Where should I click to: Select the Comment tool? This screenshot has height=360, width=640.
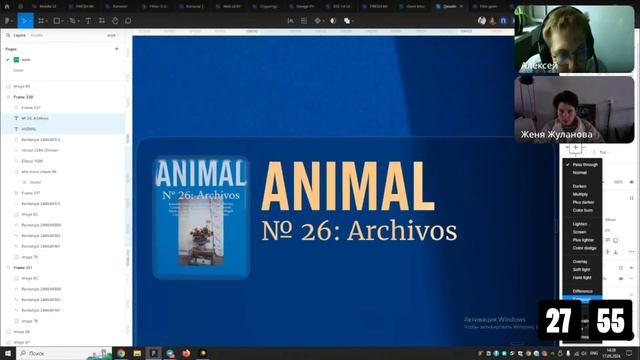coord(128,21)
